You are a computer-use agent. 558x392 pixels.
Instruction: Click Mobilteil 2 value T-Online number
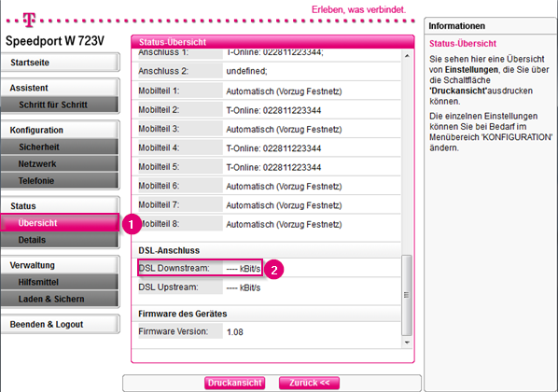click(x=273, y=110)
